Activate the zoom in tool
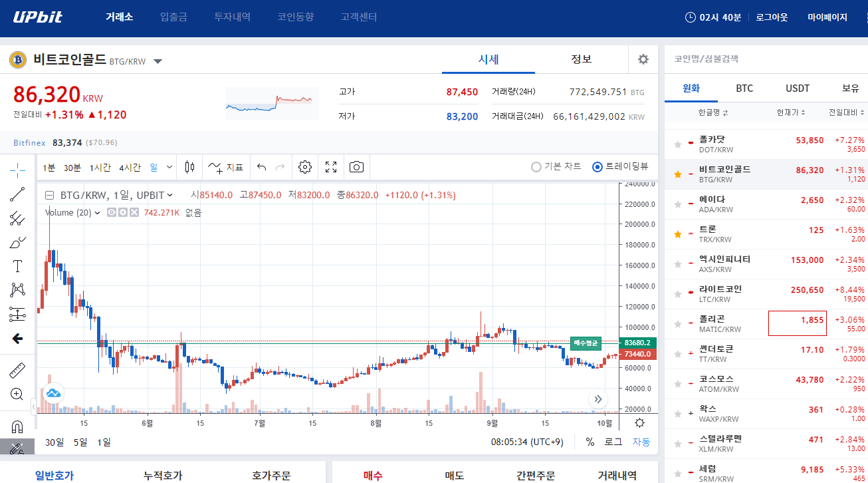This screenshot has width=868, height=483. pyautogui.click(x=17, y=395)
